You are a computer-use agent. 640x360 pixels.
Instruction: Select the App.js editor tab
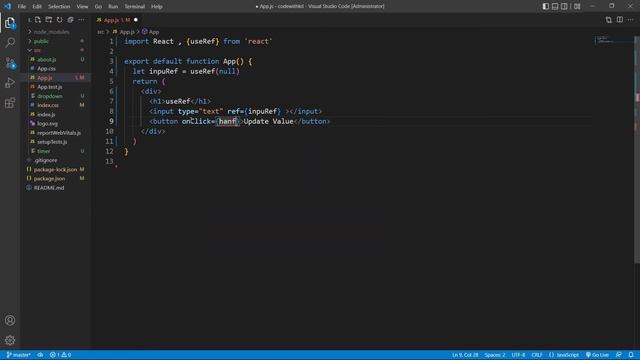click(x=117, y=20)
